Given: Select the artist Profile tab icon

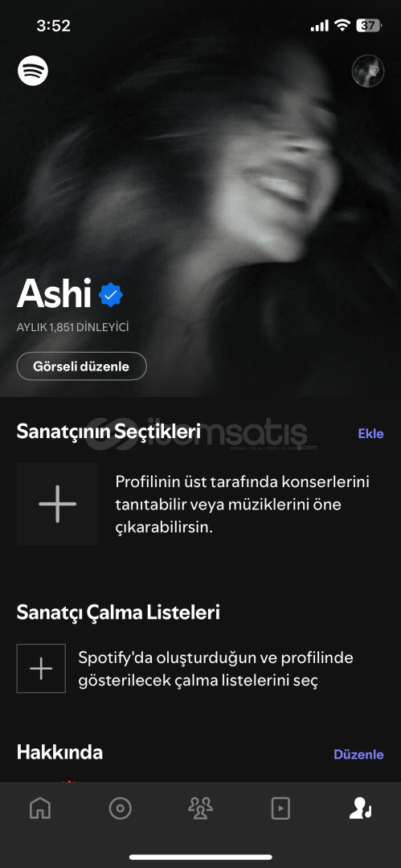Looking at the screenshot, I should click(361, 809).
